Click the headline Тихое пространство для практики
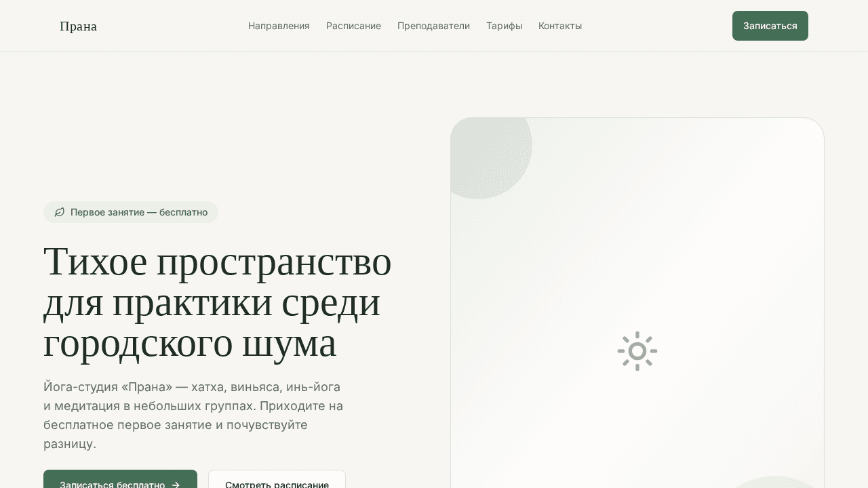Screen dimensions: 868x488 point(218,302)
